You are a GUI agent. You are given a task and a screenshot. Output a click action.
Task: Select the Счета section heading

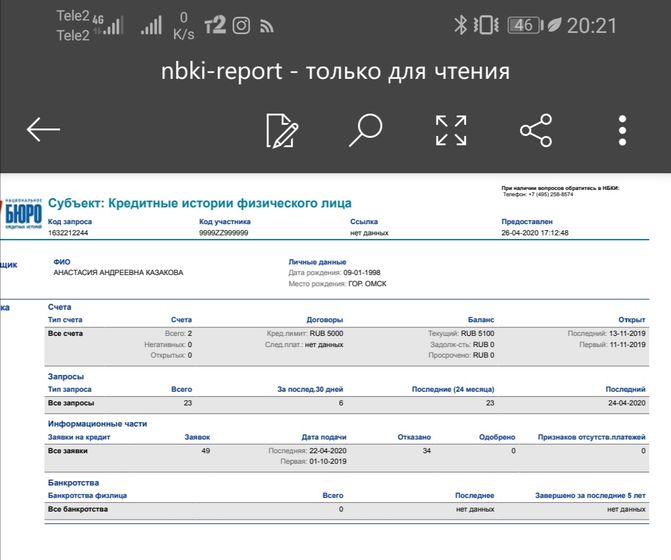[60, 306]
